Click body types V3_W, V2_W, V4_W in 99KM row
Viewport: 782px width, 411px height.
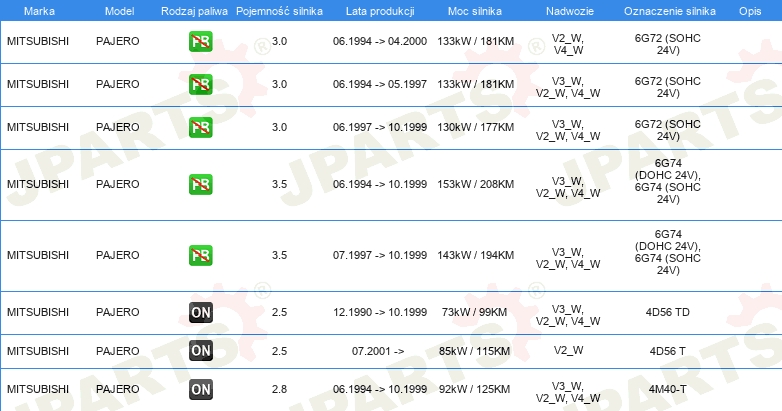pos(568,315)
